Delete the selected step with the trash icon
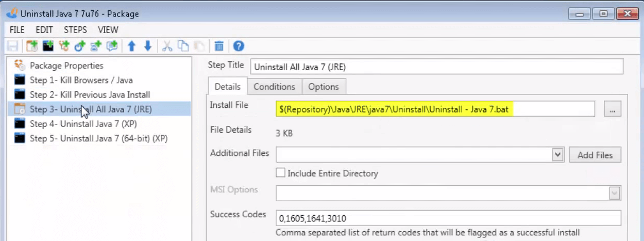Image resolution: width=644 pixels, height=241 pixels. click(219, 46)
